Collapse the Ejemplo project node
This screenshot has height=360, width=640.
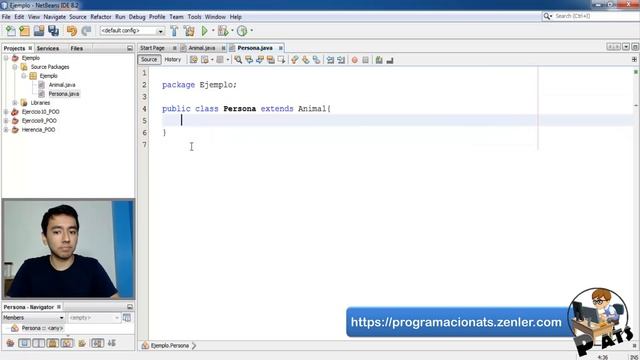(x=6, y=58)
